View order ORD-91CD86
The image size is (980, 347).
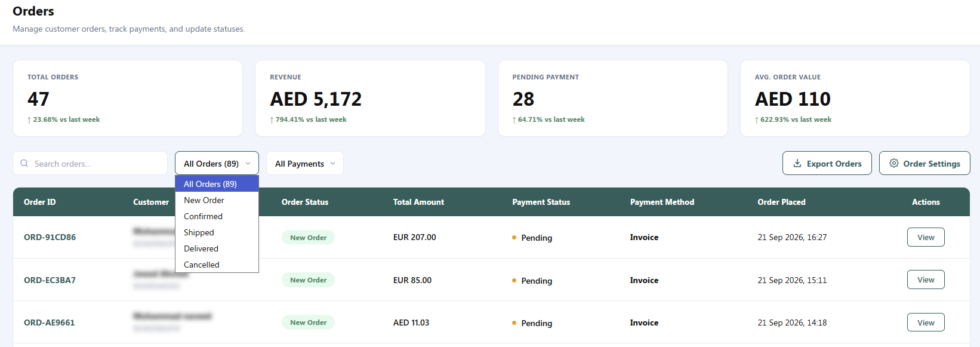coord(926,237)
